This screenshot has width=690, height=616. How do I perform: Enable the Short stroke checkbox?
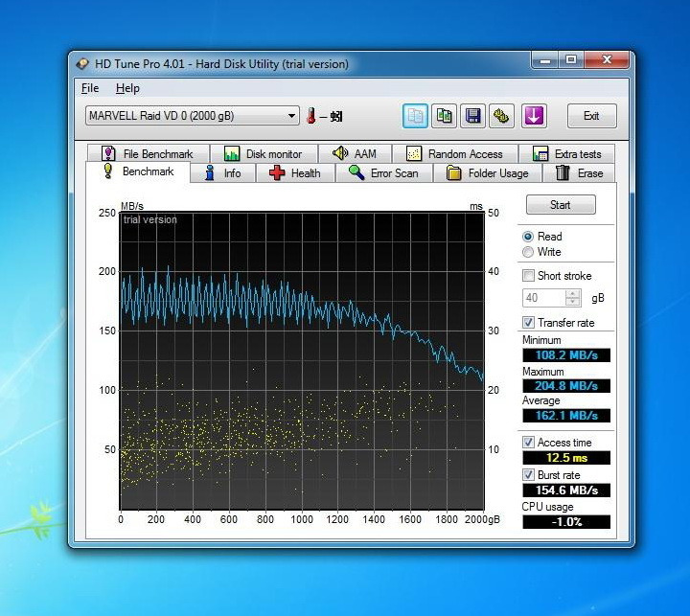point(528,276)
